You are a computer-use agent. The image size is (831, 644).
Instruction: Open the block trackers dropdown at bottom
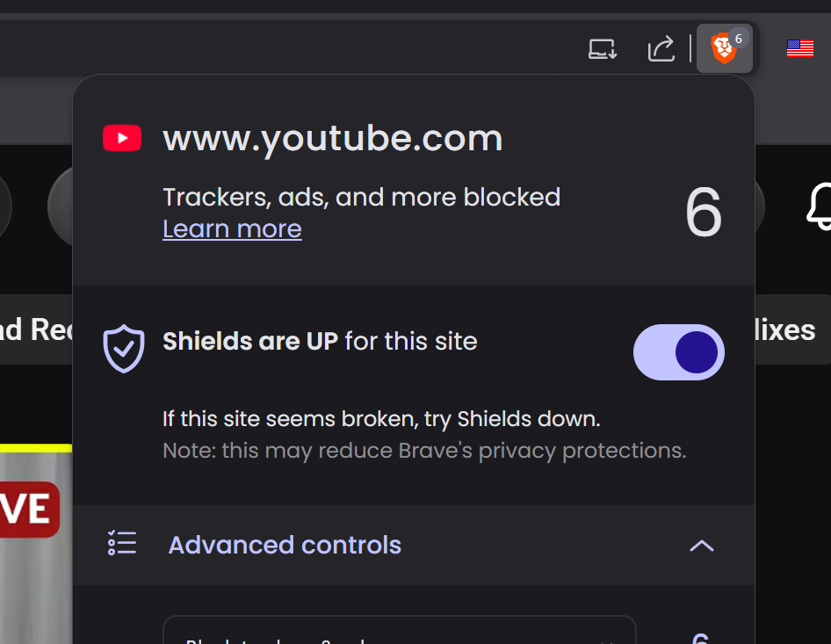(399, 634)
